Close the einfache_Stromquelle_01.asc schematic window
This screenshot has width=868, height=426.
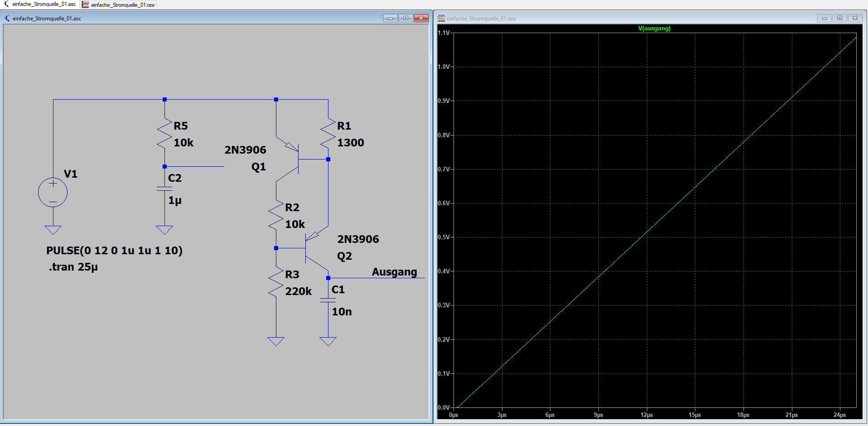(421, 18)
